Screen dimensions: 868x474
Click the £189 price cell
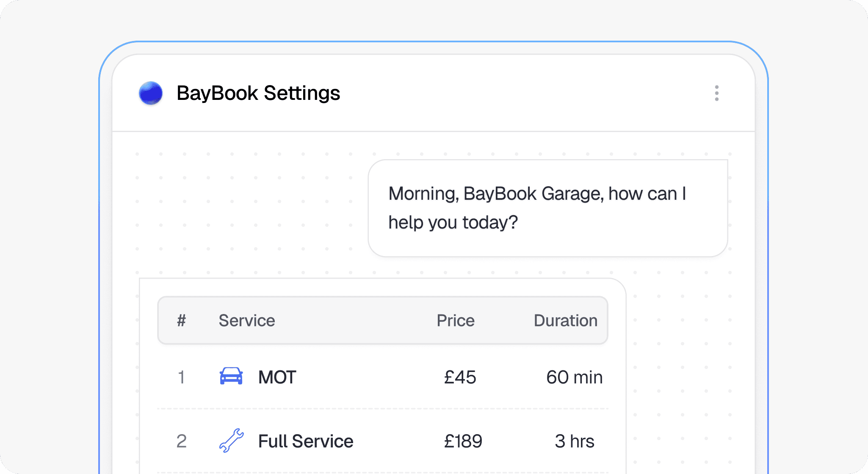463,441
